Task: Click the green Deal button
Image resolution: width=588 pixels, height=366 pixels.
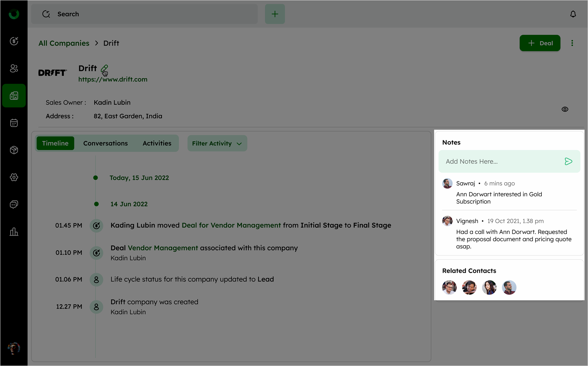Action: [540, 43]
